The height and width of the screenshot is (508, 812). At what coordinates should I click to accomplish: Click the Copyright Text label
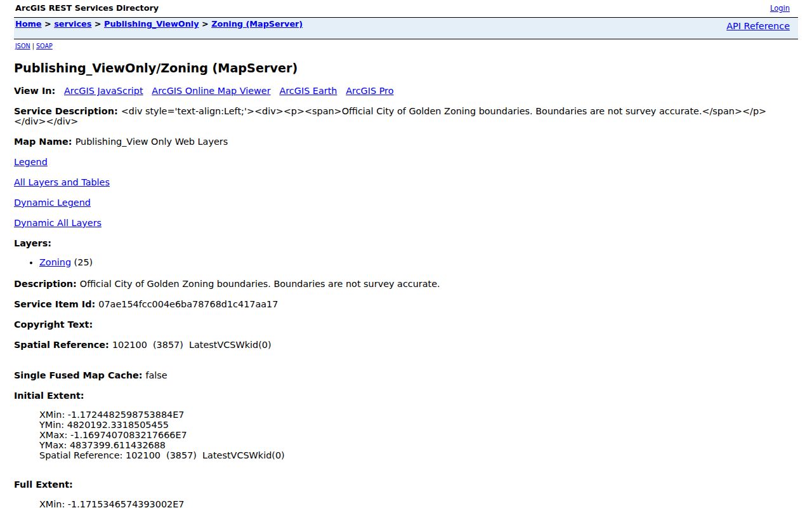tap(53, 324)
